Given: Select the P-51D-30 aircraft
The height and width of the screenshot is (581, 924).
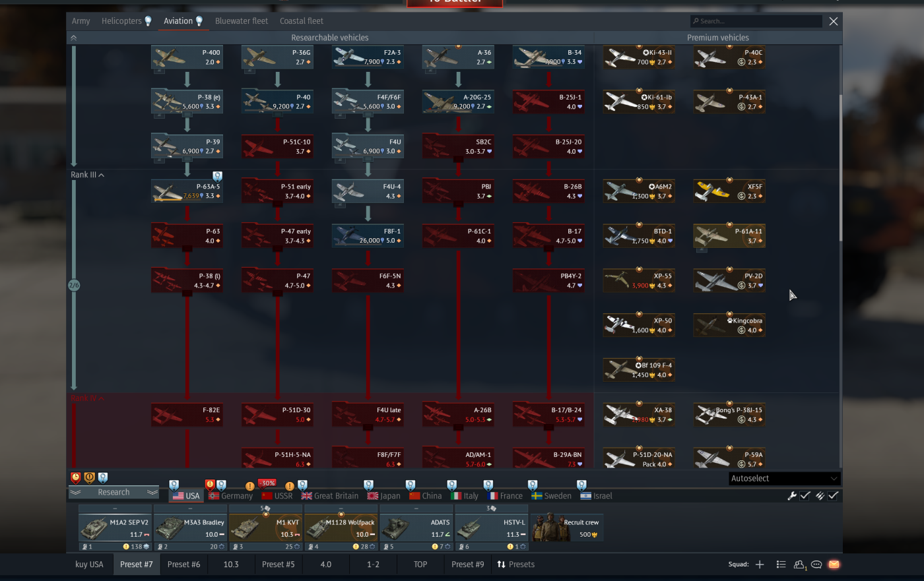Looking at the screenshot, I should click(277, 415).
